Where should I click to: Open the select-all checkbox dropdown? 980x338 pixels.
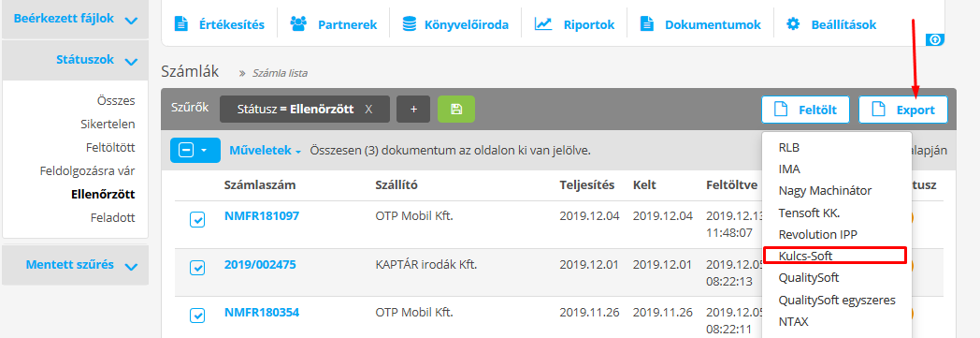[x=195, y=150]
